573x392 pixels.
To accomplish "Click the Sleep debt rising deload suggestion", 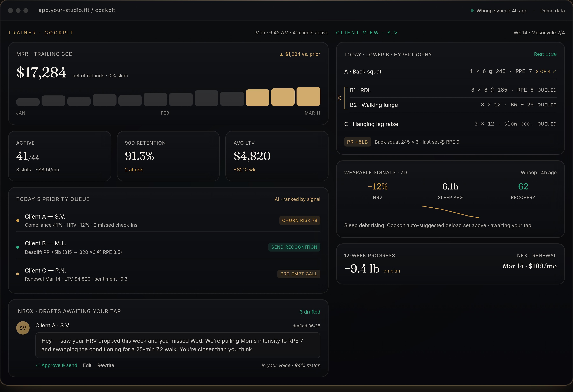I will point(438,225).
